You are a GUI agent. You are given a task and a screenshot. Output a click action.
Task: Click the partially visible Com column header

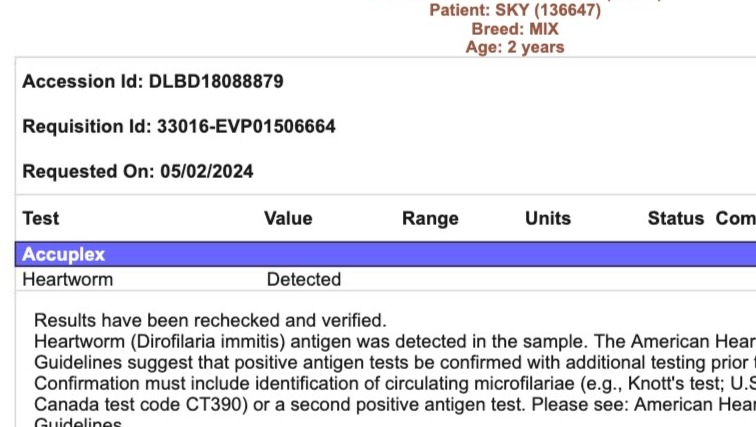tap(736, 218)
